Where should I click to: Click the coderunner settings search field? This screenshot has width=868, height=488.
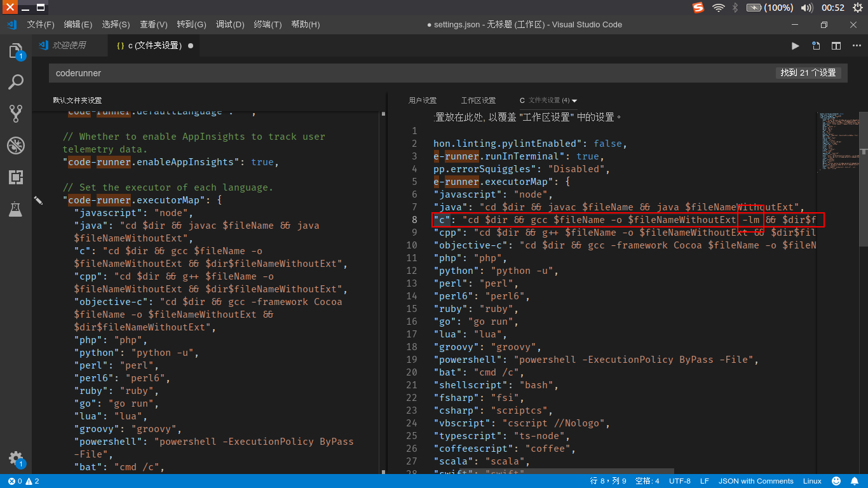254,72
